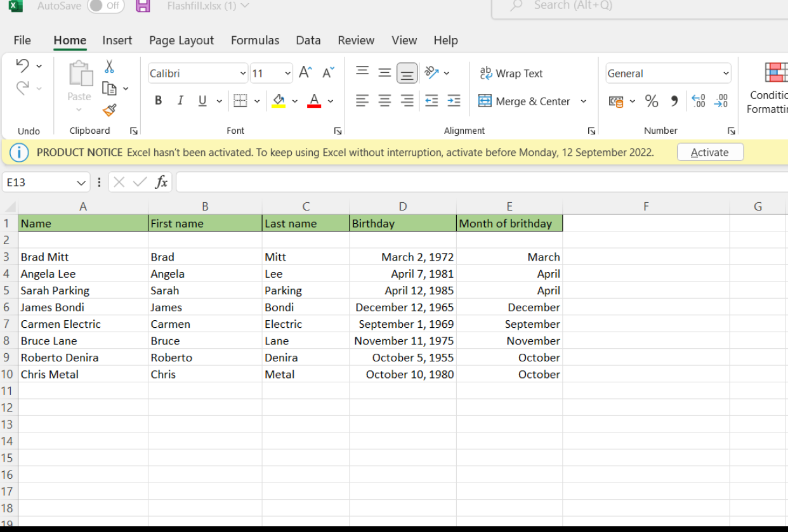Screen dimensions: 788x532
Task: Toggle Wrap Text
Action: point(511,74)
